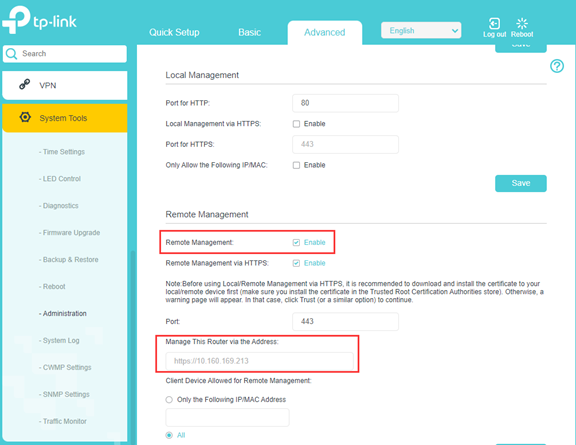Click the search magnifier icon
Screen dimensions: 576x445
[12, 54]
